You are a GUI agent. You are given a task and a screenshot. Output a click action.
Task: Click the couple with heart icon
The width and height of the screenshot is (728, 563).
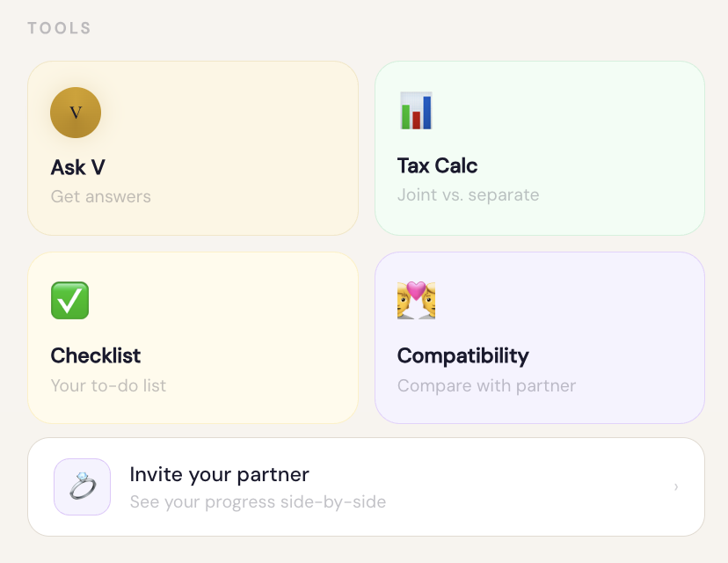click(416, 300)
